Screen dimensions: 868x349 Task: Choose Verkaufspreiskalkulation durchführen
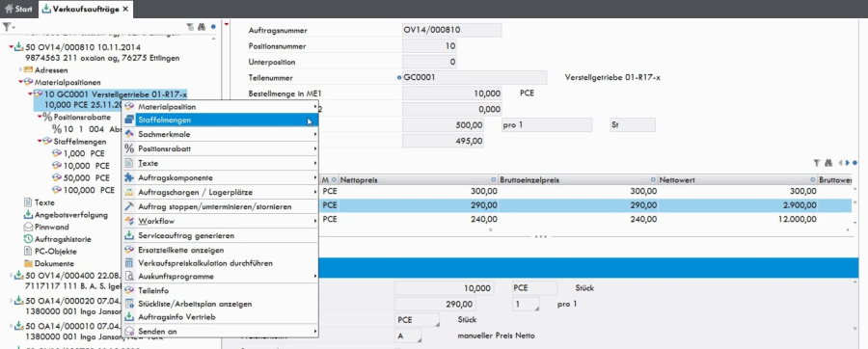220,263
